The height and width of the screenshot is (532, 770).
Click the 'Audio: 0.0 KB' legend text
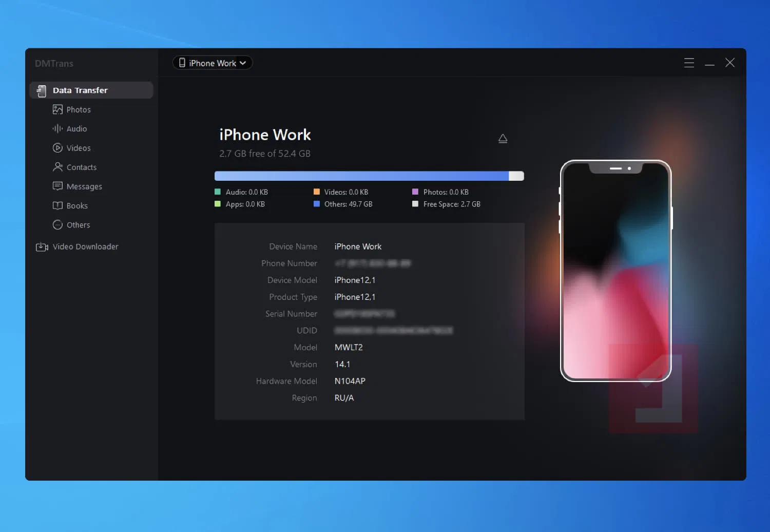coord(247,192)
